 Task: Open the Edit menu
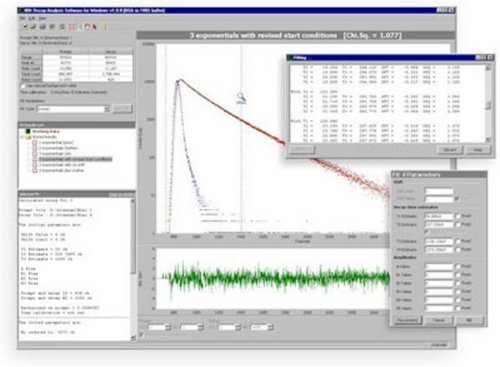click(x=32, y=18)
